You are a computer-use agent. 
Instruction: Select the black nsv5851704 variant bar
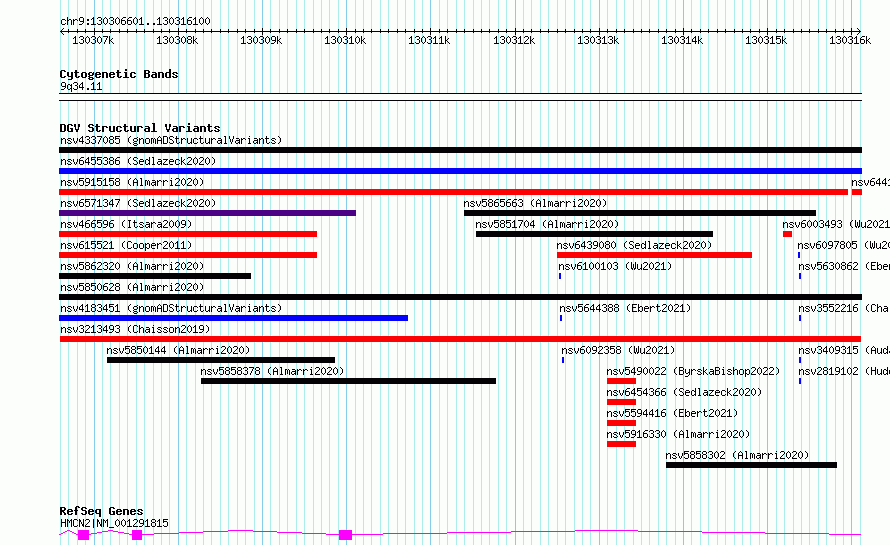tap(594, 234)
